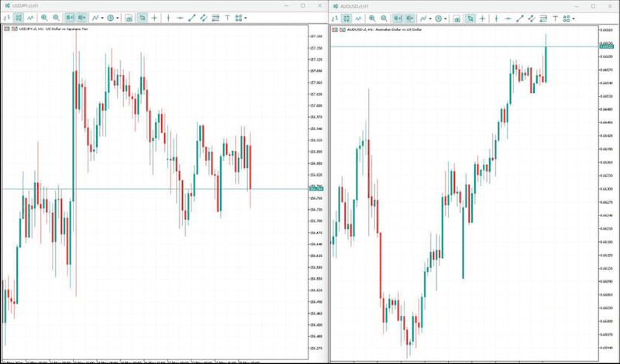
Task: Open one-click trading panel on USDJPY chart
Action: click(6, 29)
